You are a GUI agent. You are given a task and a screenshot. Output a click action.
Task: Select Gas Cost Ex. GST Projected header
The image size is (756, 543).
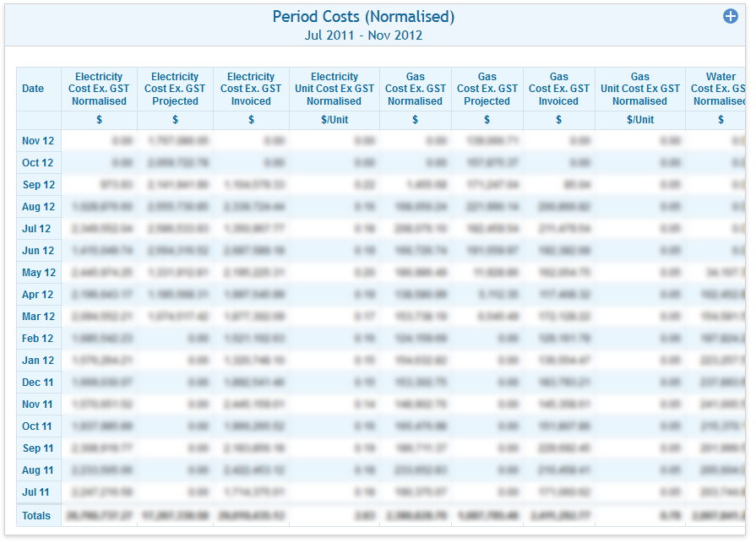[x=487, y=89]
